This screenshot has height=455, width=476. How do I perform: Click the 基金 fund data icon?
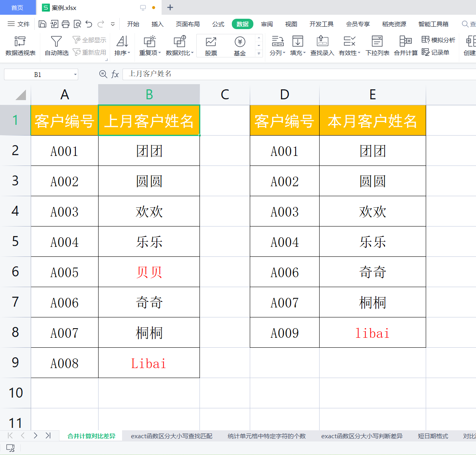[240, 46]
